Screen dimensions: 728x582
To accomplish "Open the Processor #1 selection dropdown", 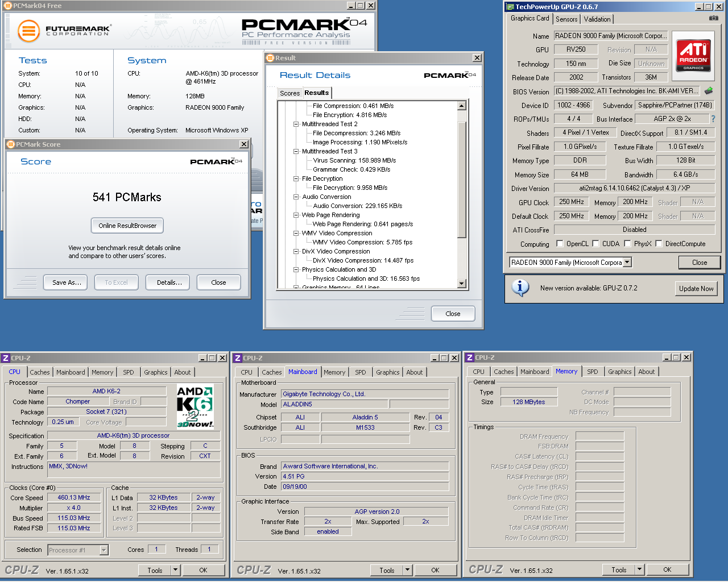I will tap(104, 550).
